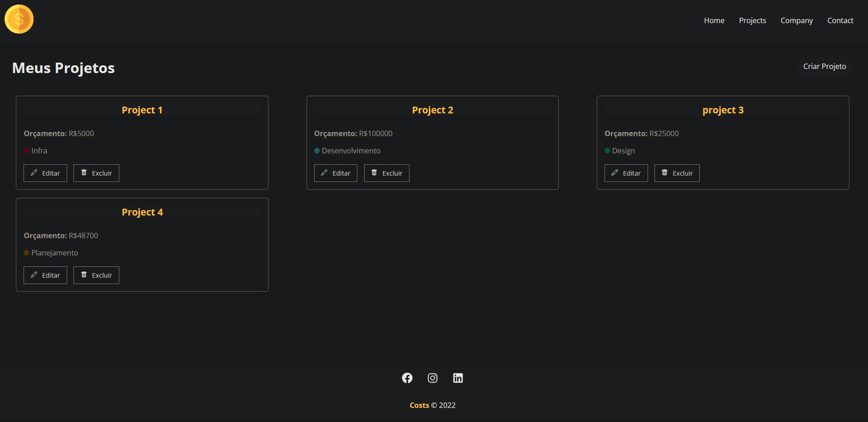Click the Desenvolvimento category label
This screenshot has height=422, width=868.
pos(351,151)
